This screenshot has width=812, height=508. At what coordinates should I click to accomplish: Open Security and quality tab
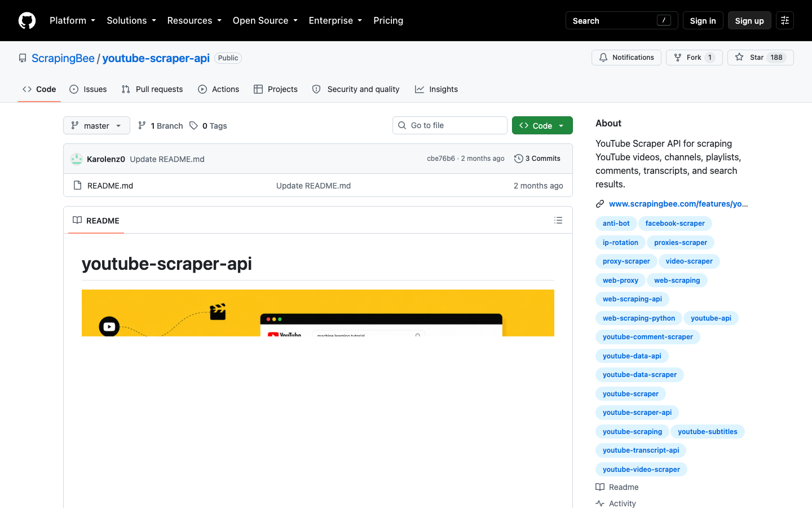pyautogui.click(x=356, y=89)
